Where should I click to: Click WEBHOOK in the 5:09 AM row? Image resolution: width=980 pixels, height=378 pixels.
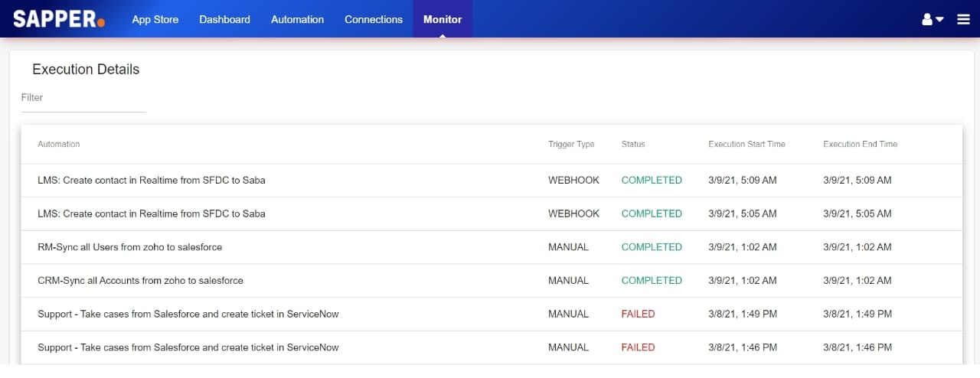click(x=573, y=181)
